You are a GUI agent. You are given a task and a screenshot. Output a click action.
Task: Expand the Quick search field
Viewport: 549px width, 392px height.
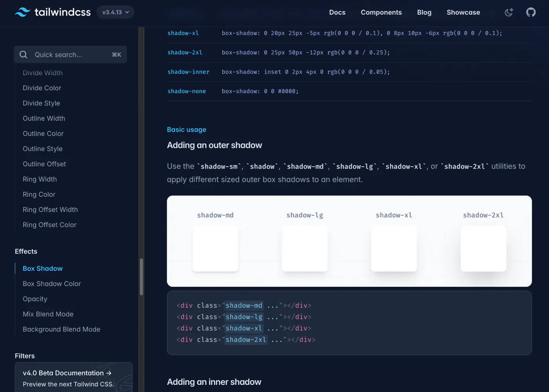coord(70,54)
